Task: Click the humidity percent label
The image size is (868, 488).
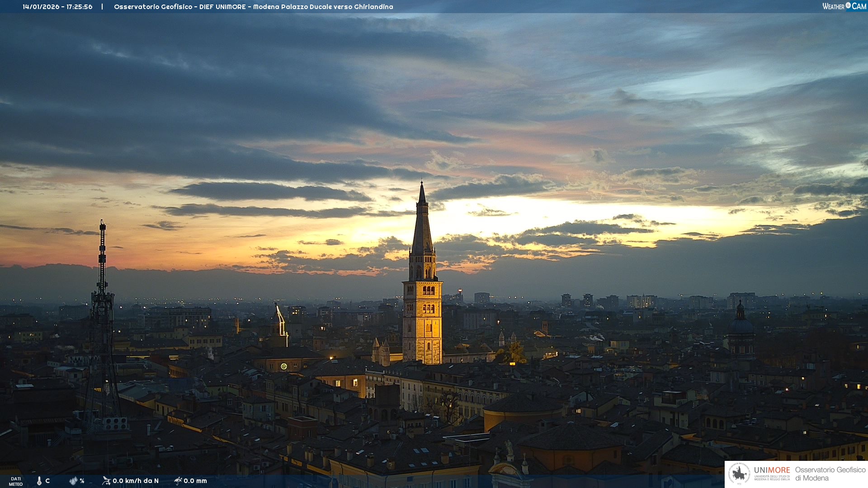Action: point(82,481)
